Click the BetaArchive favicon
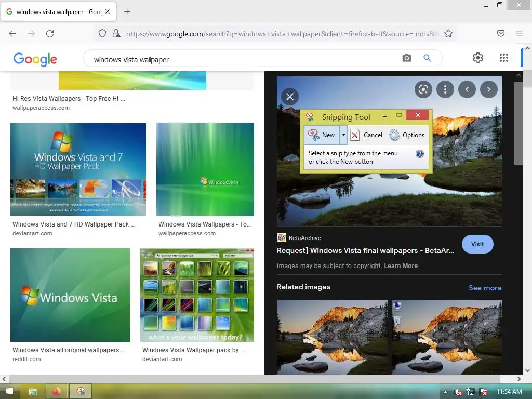532x399 pixels. coord(281,237)
